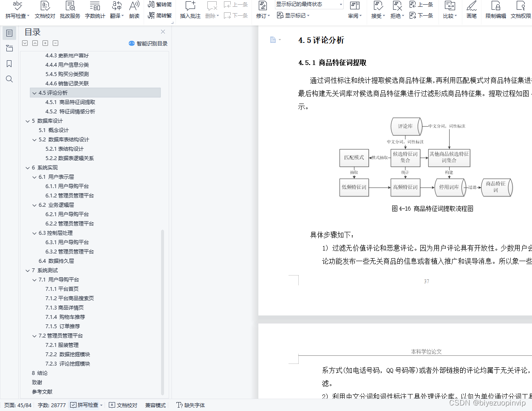Viewport: 532px width, 411px height.
Task: Click the collapse-all minus button in 目录
Action: pos(55,43)
